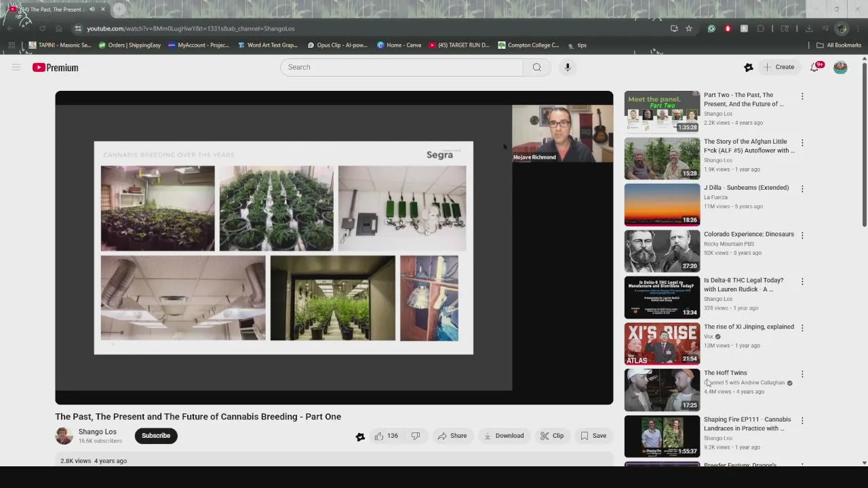This screenshot has width=868, height=488.
Task: Dislike the video with thumbs down
Action: tap(416, 436)
